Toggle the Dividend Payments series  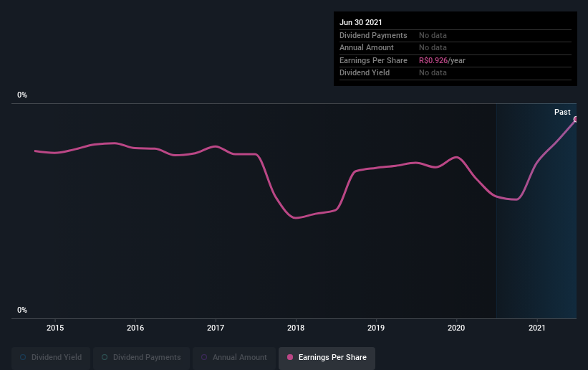pyautogui.click(x=141, y=358)
